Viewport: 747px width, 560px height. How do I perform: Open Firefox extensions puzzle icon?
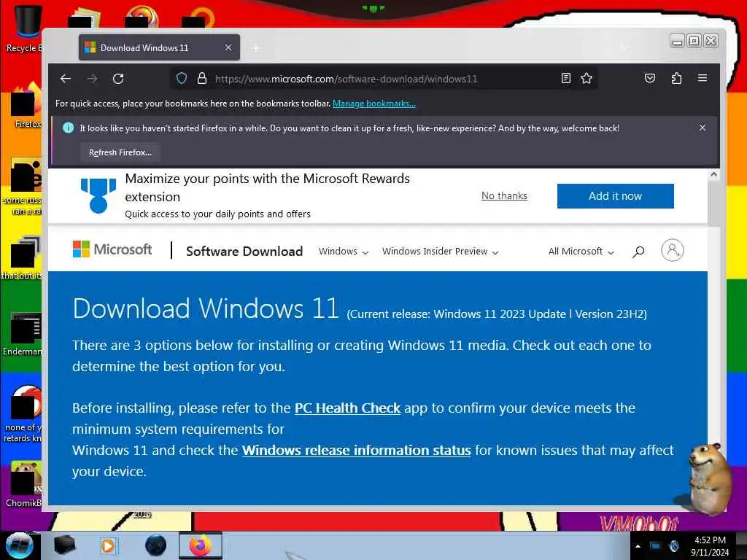coord(676,79)
